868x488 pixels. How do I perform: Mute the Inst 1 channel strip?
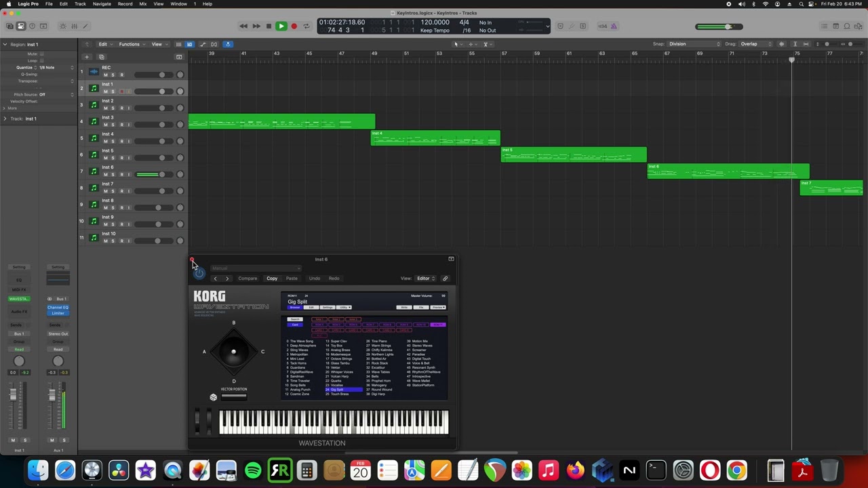13,441
